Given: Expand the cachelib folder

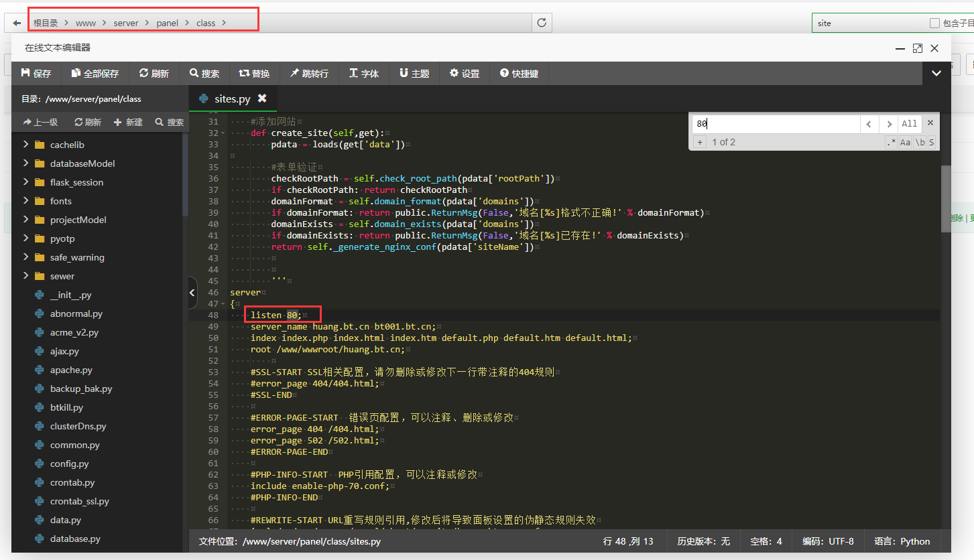Looking at the screenshot, I should coord(27,145).
